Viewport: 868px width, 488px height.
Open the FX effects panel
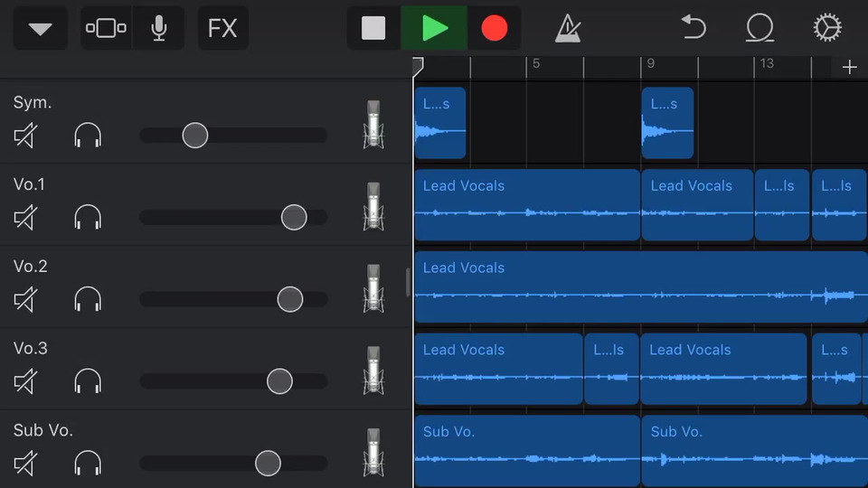click(222, 28)
